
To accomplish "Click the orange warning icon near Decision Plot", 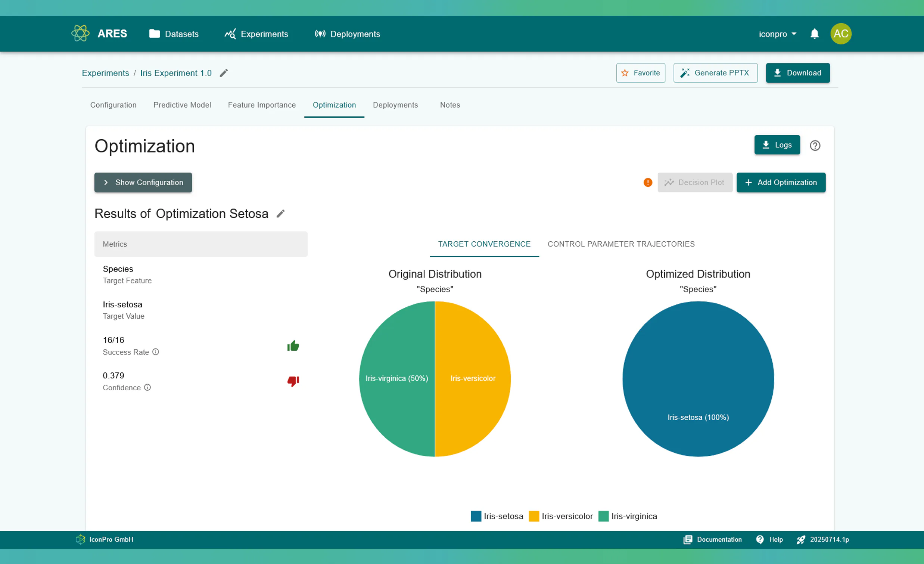I will pos(648,182).
